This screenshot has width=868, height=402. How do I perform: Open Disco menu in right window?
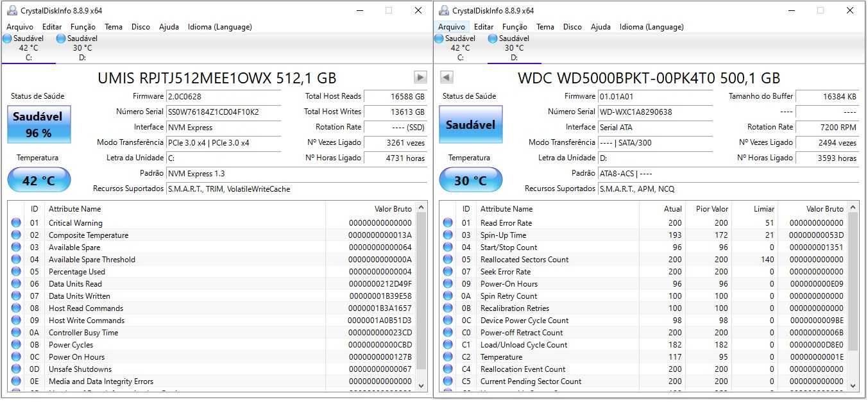(x=572, y=27)
